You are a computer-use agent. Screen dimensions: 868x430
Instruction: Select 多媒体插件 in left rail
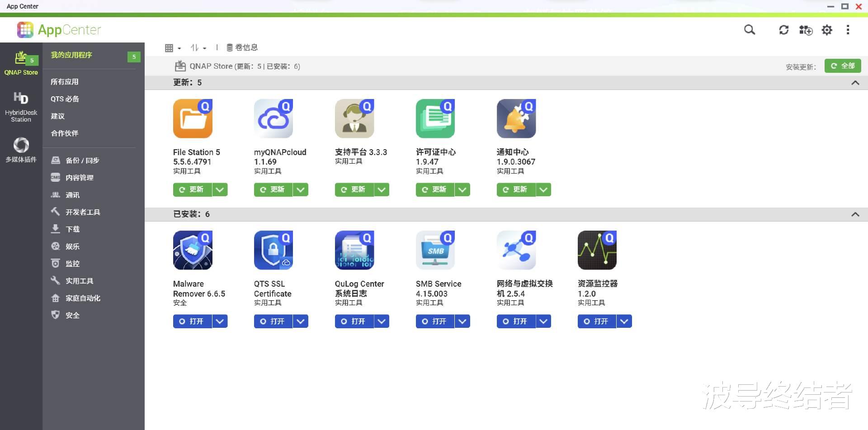(x=21, y=150)
